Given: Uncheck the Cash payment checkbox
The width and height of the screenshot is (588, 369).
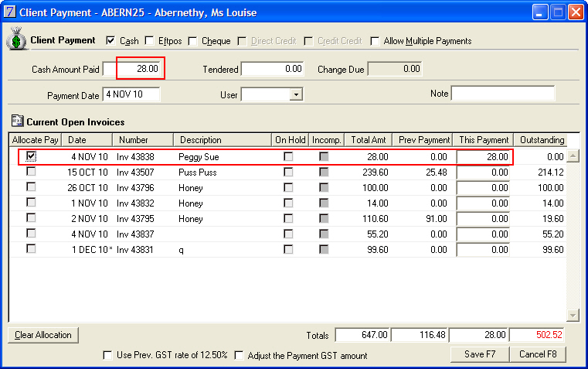Looking at the screenshot, I should click(x=110, y=40).
